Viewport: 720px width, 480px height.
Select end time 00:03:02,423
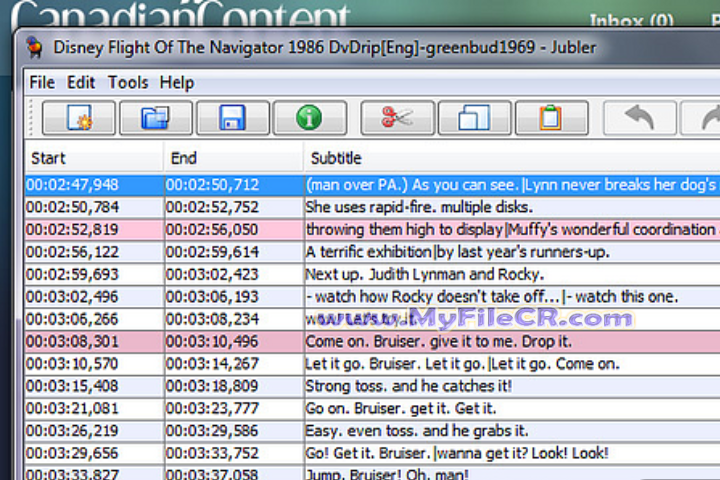pos(212,274)
